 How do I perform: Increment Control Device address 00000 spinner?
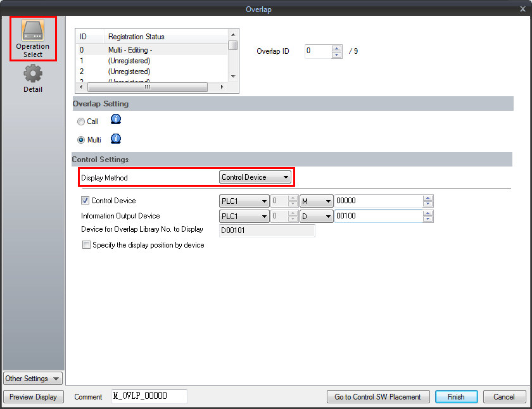pyautogui.click(x=428, y=198)
